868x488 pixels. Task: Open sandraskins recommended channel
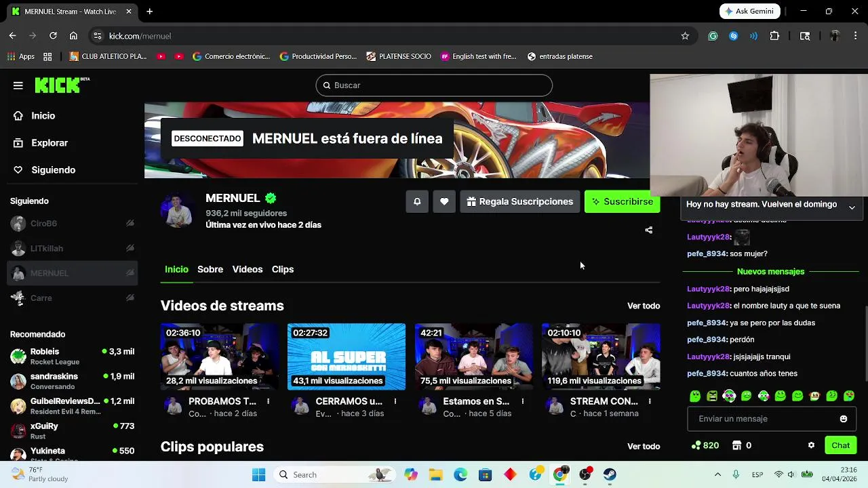pos(72,381)
